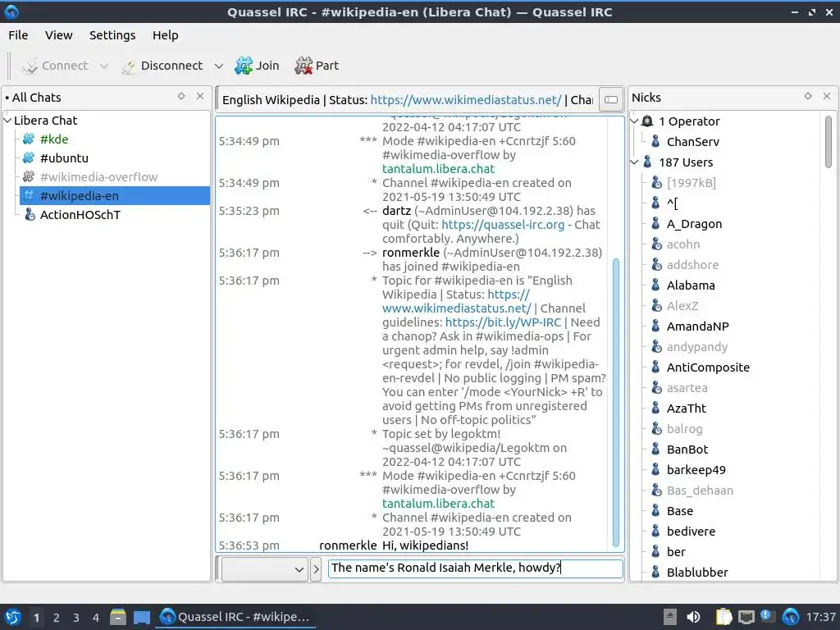Viewport: 840px width, 630px height.
Task: Click the tantalum.libera.chat link at 5:36:17 pm
Action: (x=438, y=504)
